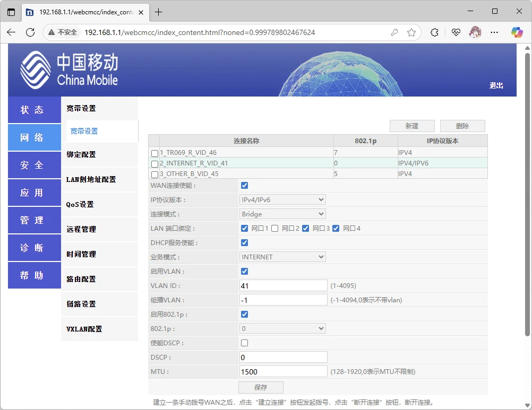Click the favorites star icon
Screen dimensions: 532x410
[x=411, y=32]
